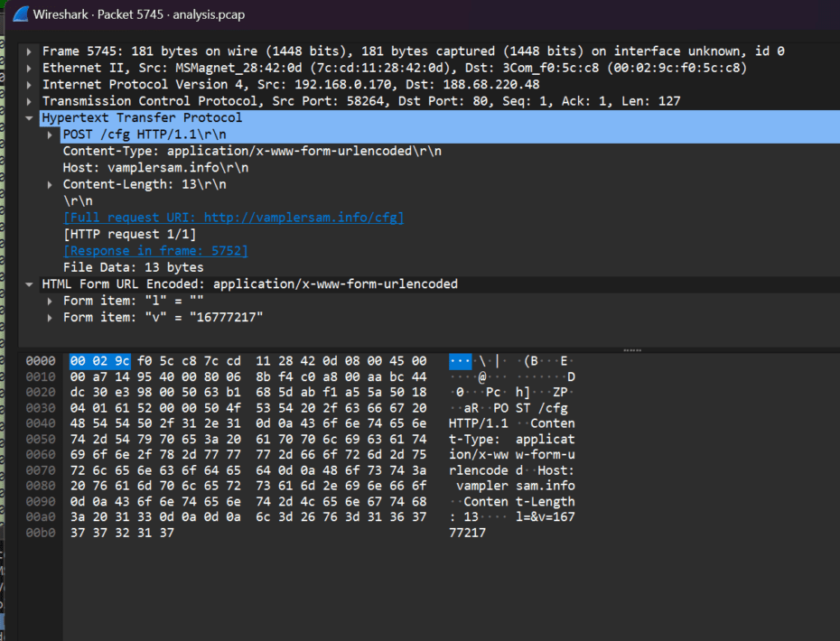Expand the Content-Length field

point(48,183)
